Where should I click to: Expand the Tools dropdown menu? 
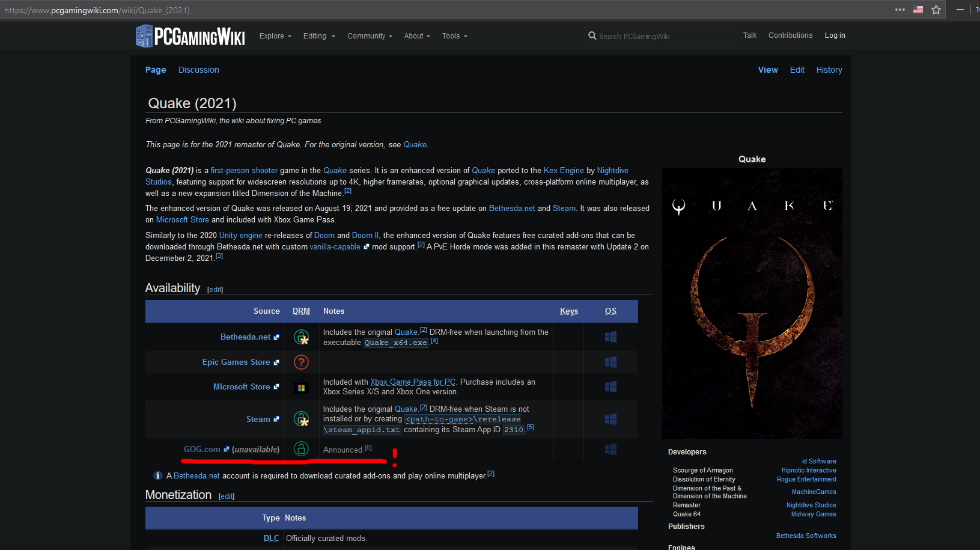(x=454, y=36)
